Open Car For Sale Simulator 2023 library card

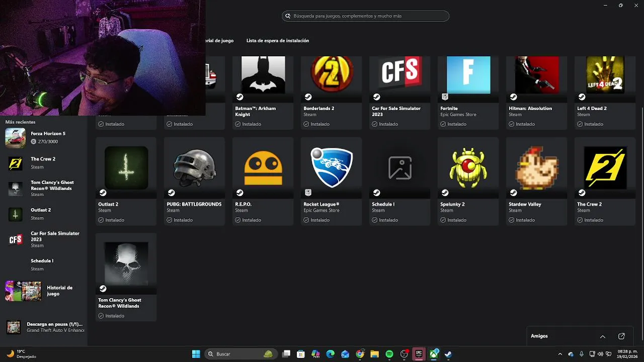coord(399,93)
